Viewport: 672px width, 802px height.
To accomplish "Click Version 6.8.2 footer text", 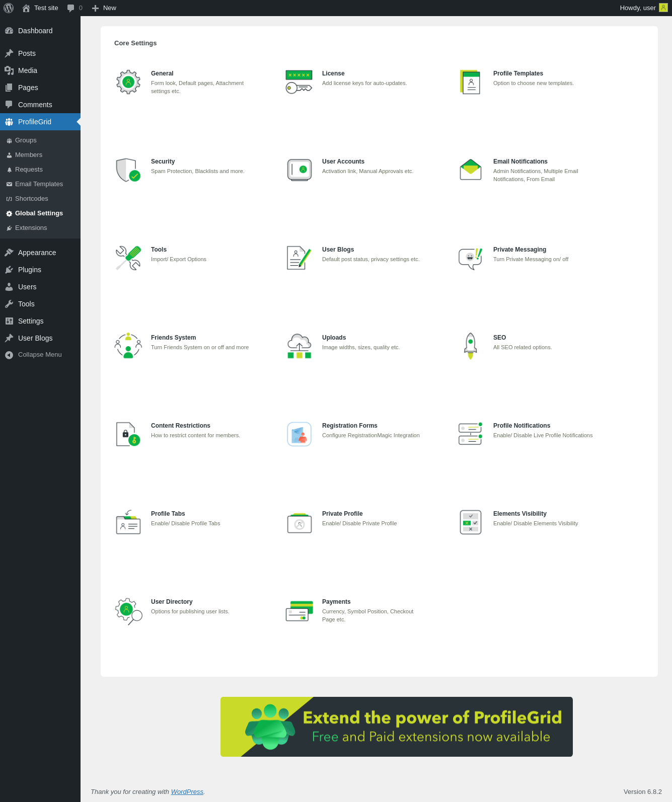I will (x=643, y=791).
